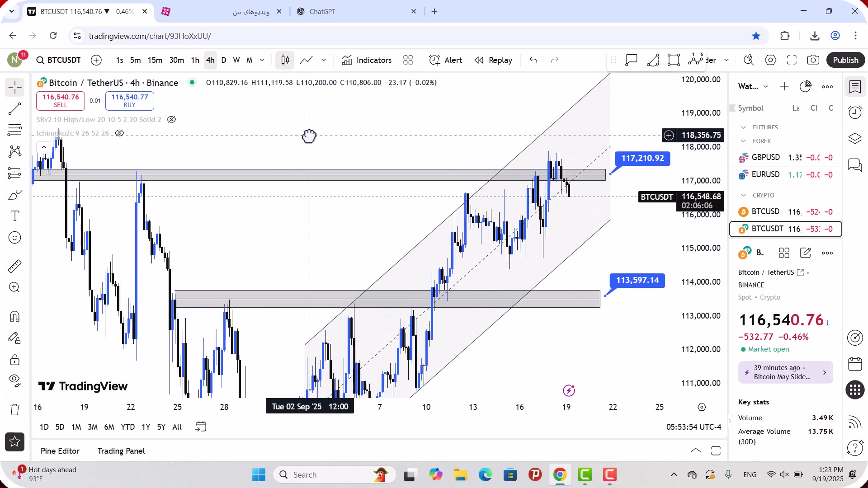Toggle visibility of SRv2 indicator
Screen dimensions: 868x488
coord(171,120)
